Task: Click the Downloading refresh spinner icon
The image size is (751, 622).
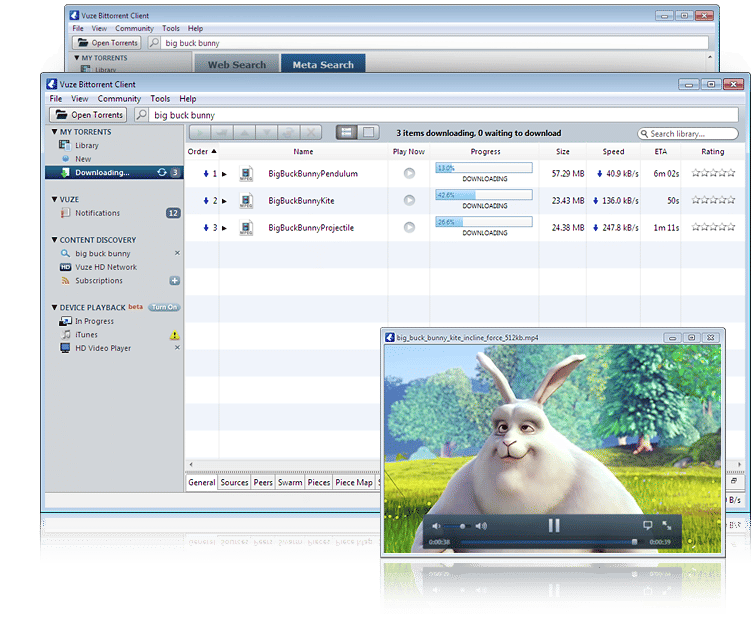Action: coord(162,172)
